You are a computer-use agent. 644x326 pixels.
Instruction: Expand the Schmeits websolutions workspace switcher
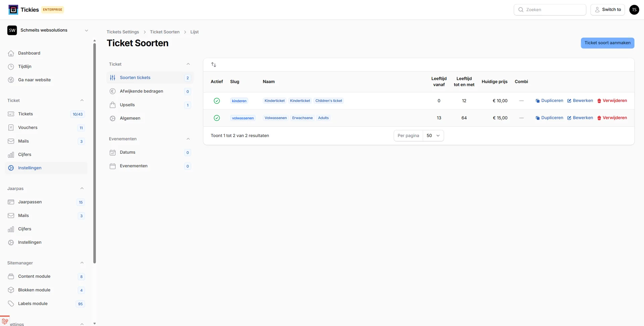pyautogui.click(x=86, y=31)
